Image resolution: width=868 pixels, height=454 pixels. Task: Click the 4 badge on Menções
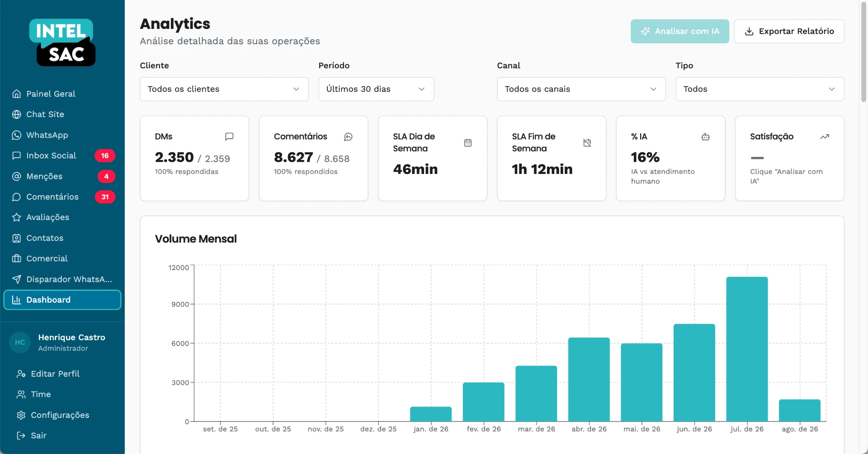coord(106,176)
